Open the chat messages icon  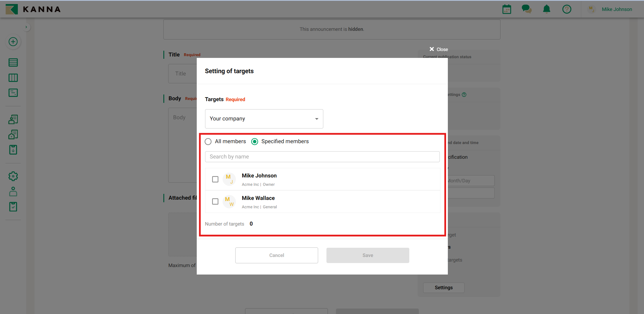(526, 9)
